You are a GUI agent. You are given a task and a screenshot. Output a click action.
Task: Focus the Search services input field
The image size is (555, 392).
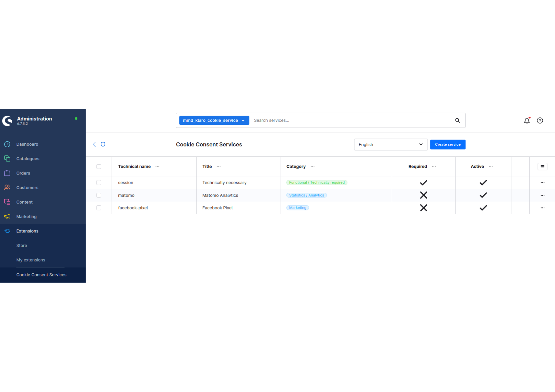pos(352,120)
